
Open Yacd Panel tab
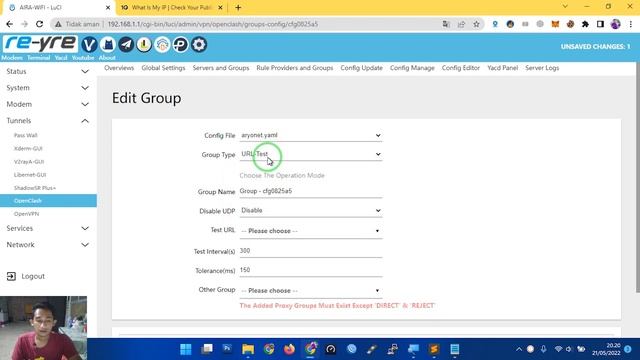coord(502,68)
